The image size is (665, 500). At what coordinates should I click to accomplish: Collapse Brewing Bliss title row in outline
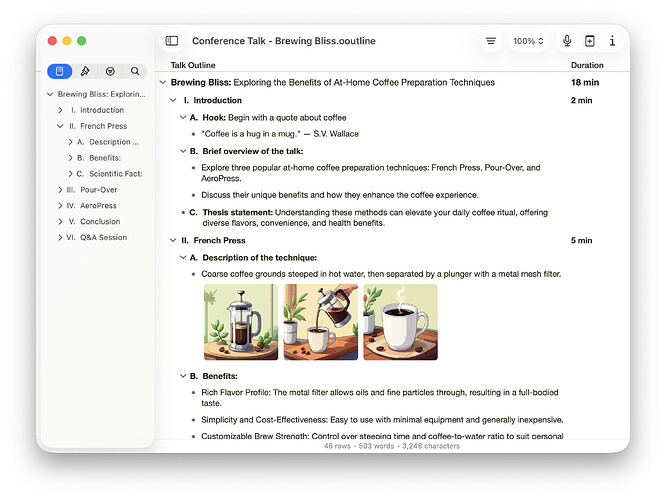coord(163,82)
